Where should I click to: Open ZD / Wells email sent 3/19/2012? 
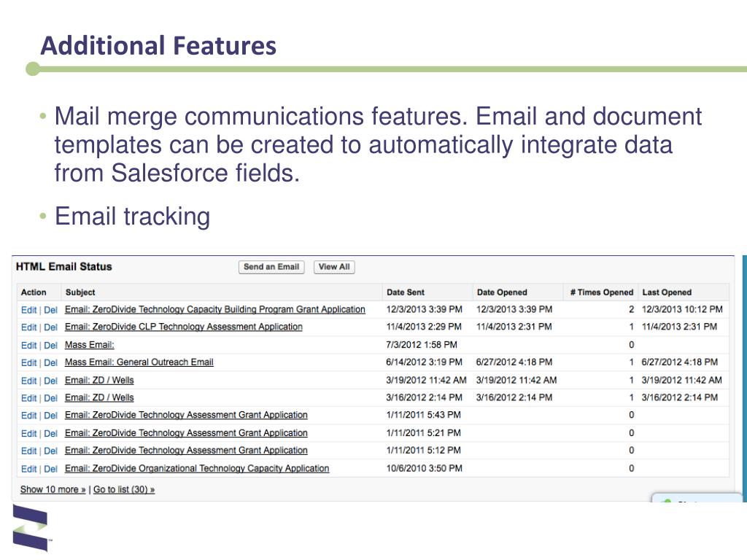99,381
